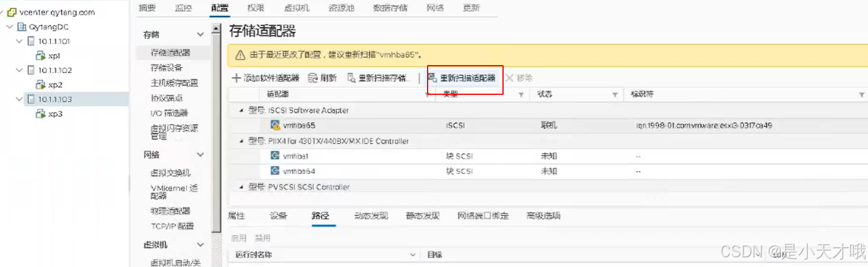
Task: Open 物理适配器 in the sidebar
Action: tap(170, 211)
